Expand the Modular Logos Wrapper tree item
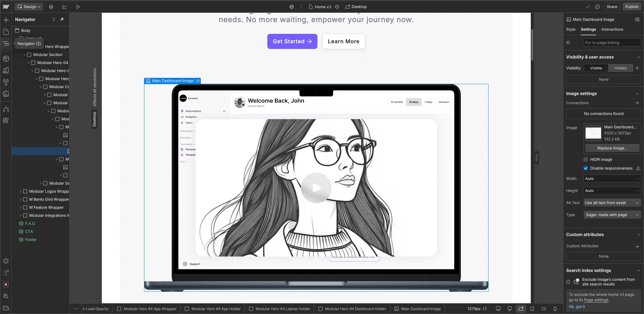 click(x=21, y=191)
